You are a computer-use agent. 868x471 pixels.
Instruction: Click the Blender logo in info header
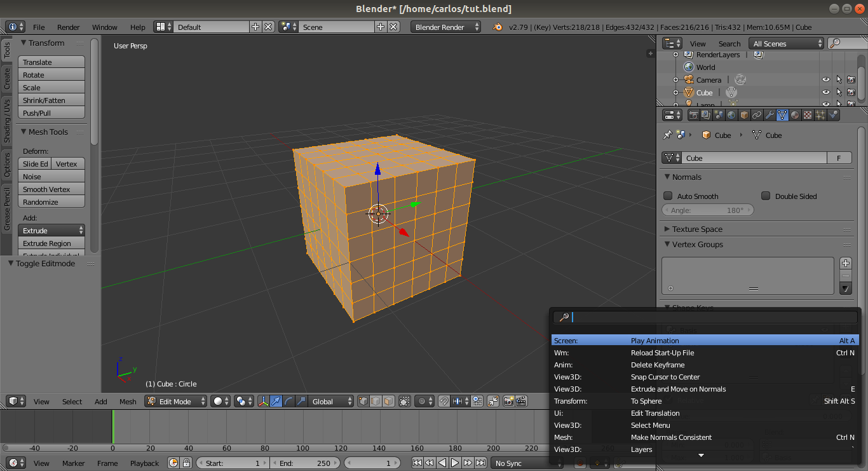498,27
